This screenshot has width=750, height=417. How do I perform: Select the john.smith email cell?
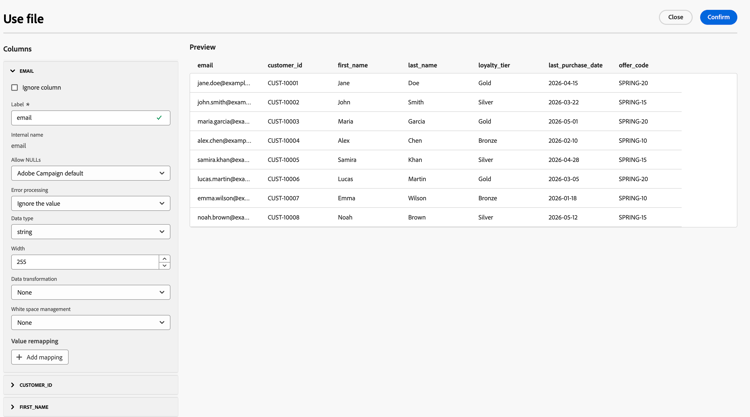point(224,102)
